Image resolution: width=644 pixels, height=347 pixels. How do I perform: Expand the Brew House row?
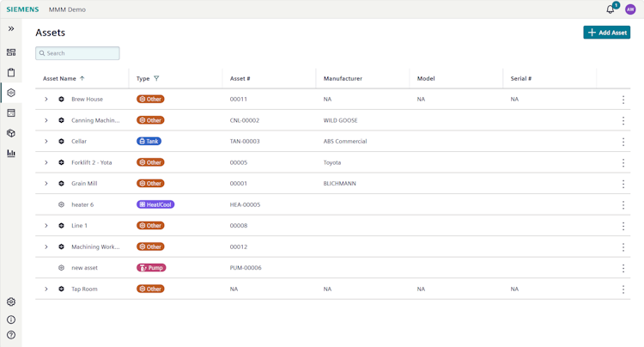46,99
